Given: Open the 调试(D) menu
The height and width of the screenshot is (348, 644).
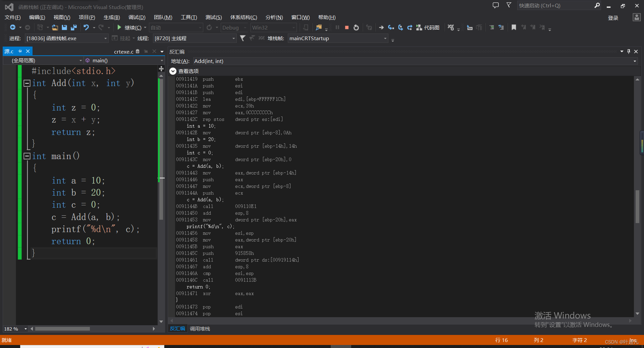Looking at the screenshot, I should click(137, 17).
